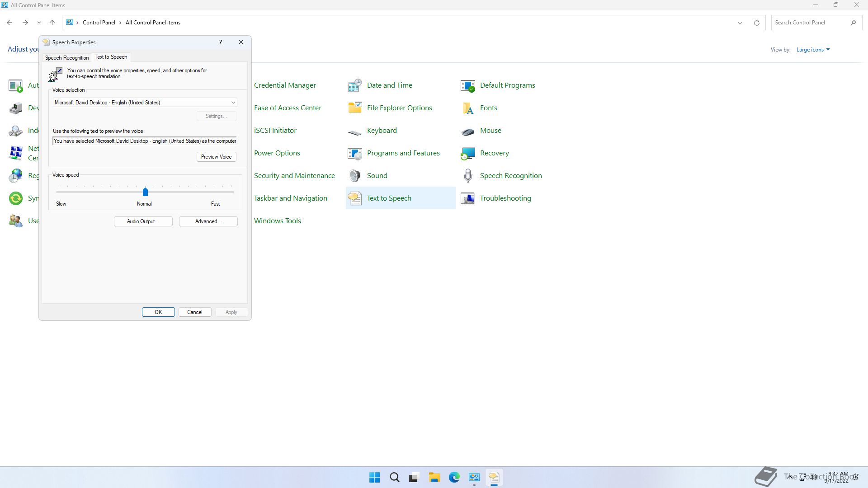Expand the address bar history dropdown
Image resolution: width=868 pixels, height=488 pixels.
pyautogui.click(x=740, y=23)
